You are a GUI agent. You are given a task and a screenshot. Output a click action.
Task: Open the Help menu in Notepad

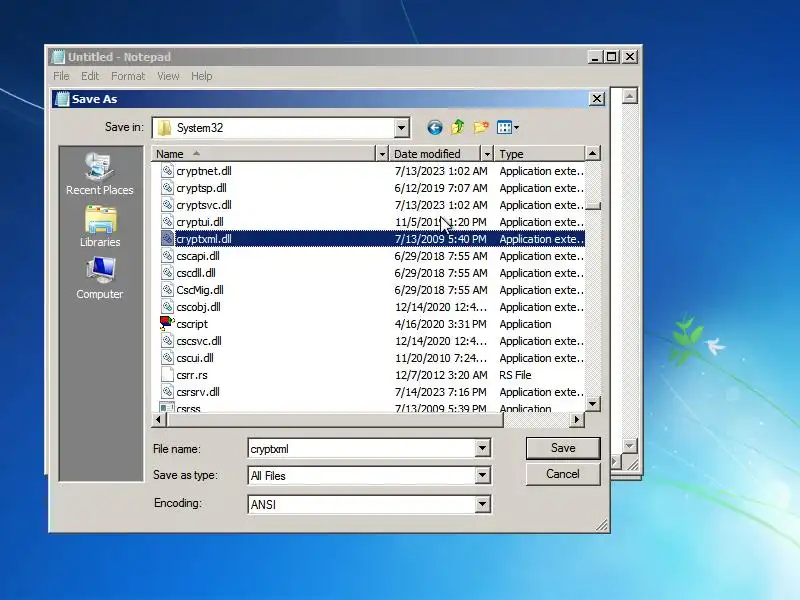coord(202,76)
